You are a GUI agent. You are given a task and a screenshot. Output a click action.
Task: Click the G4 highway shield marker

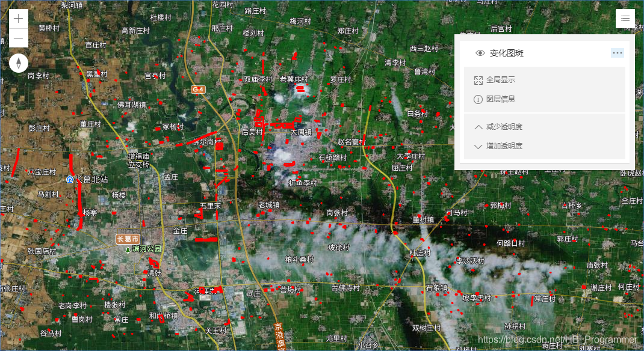pos(199,90)
